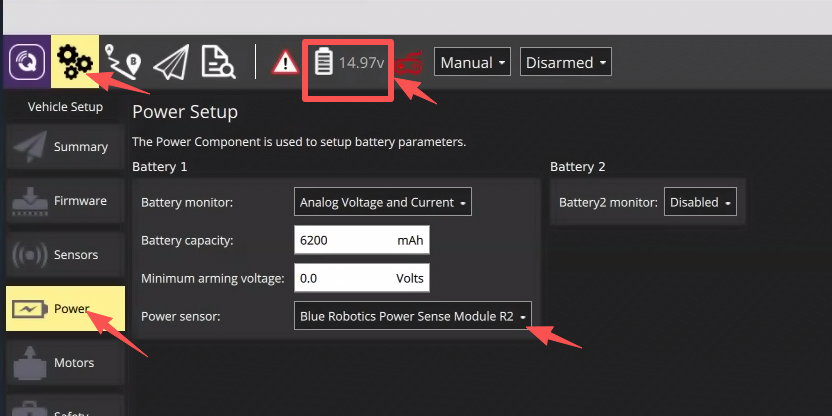This screenshot has width=832, height=416.
Task: Click the Vehicle Setup sidebar title
Action: pyautogui.click(x=65, y=107)
